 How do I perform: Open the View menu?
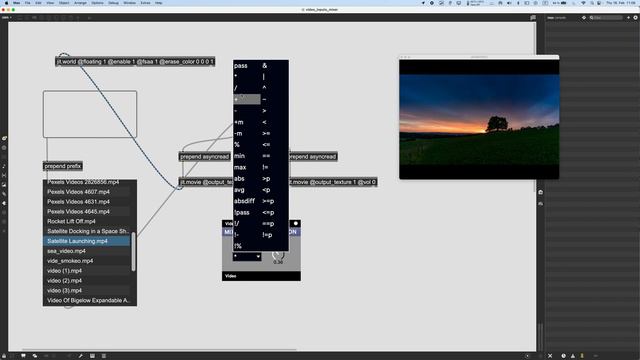click(50, 3)
